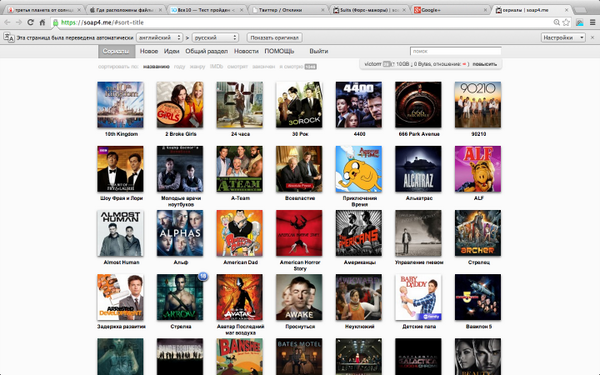
Task: Open the 666 Park Avenue poster
Action: [418, 104]
